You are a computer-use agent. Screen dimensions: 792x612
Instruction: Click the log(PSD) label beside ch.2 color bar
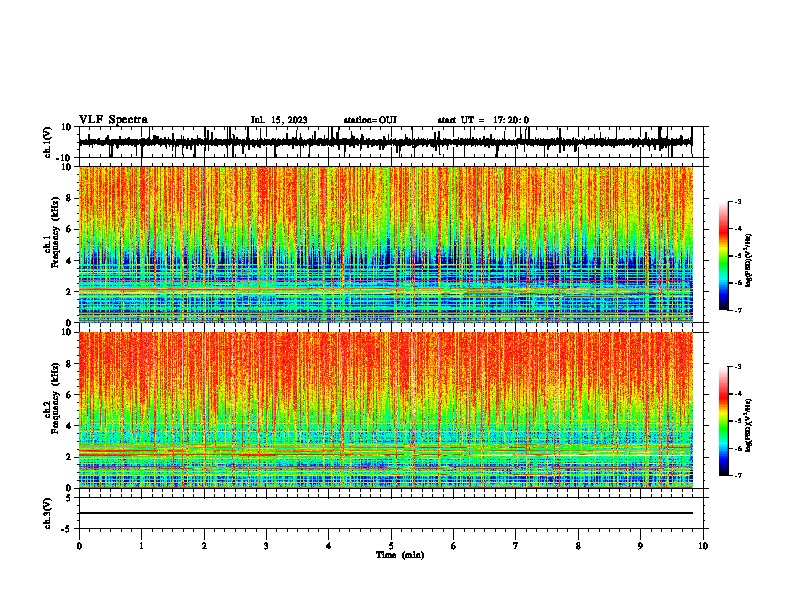(x=749, y=425)
